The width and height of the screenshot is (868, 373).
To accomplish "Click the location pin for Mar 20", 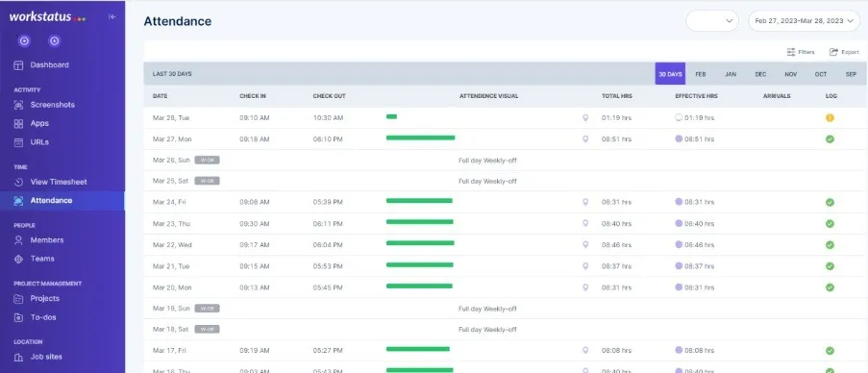I will pyautogui.click(x=585, y=287).
